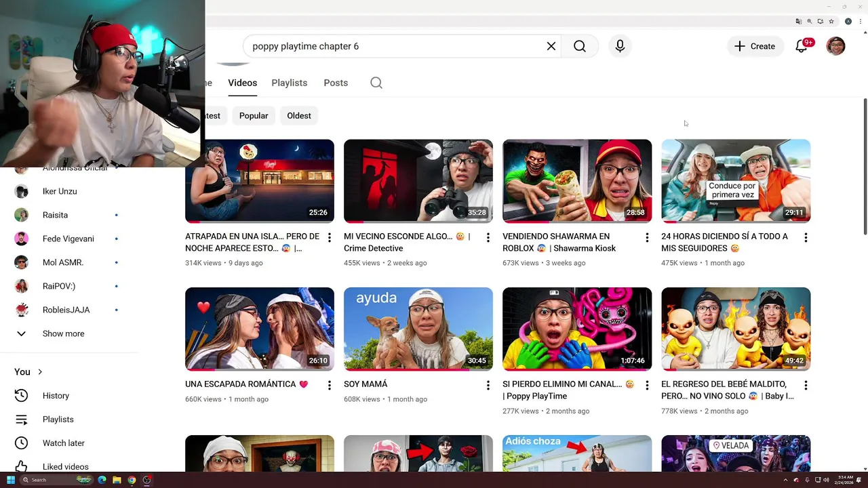868x488 pixels.
Task: Click the page vertical scrollbar thumb
Action: 865,167
